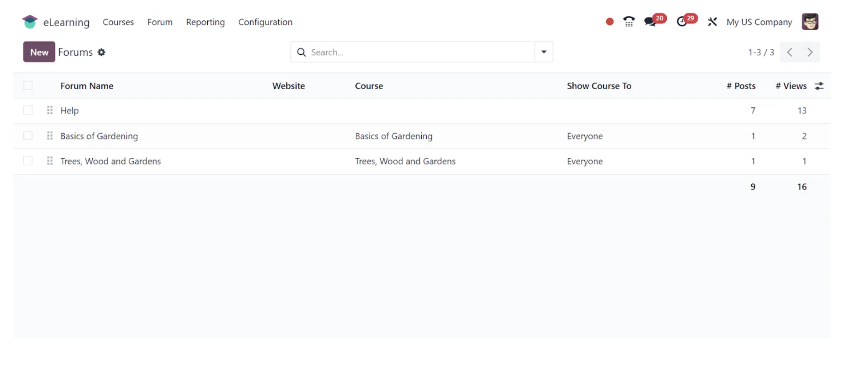The image size is (868, 370).
Task: Open the Configuration menu
Action: pos(265,22)
